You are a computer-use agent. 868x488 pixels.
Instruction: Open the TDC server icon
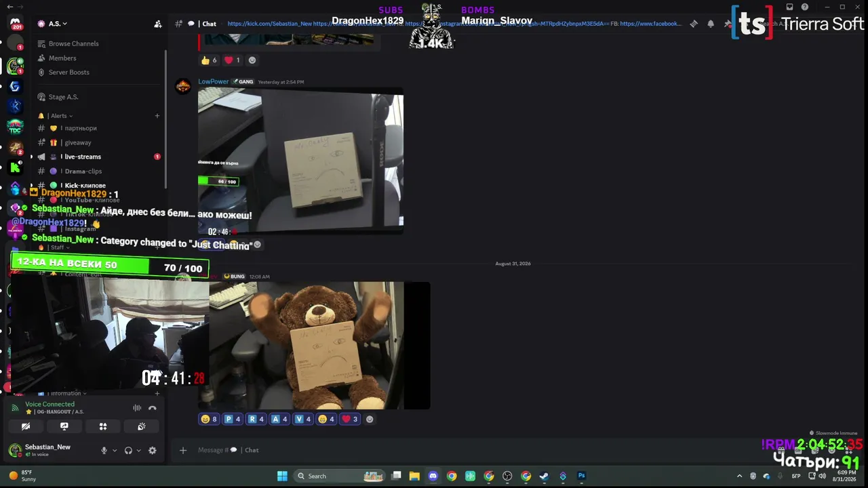click(x=15, y=126)
